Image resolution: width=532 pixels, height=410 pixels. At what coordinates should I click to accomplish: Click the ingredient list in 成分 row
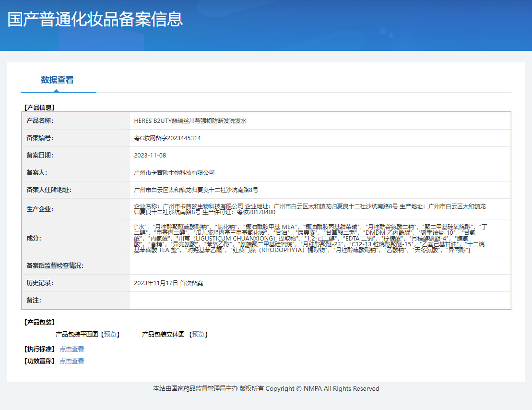(309, 238)
